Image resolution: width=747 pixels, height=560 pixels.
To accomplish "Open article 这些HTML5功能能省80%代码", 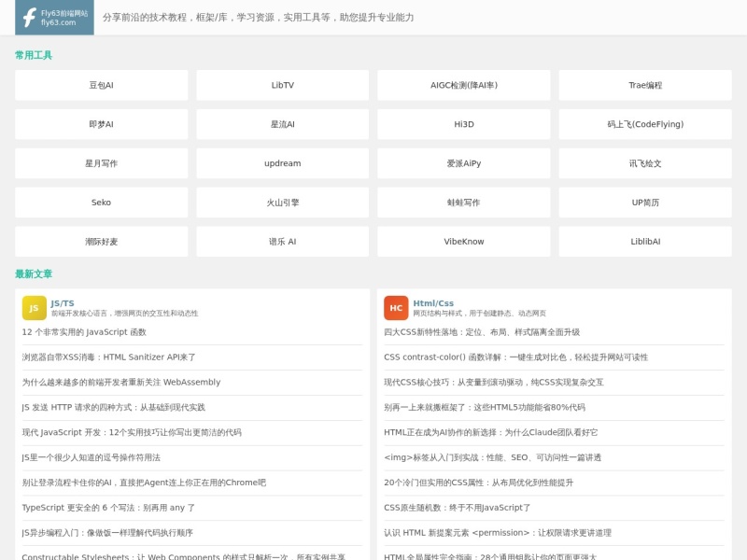I will click(x=485, y=407).
